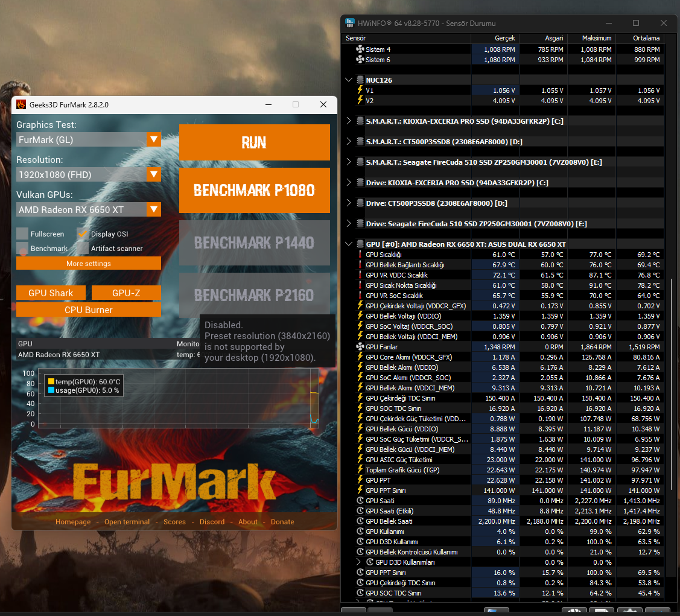This screenshot has width=680, height=616.
Task: Click the clock icon beside GPU Bellek Saati
Action: tap(360, 521)
